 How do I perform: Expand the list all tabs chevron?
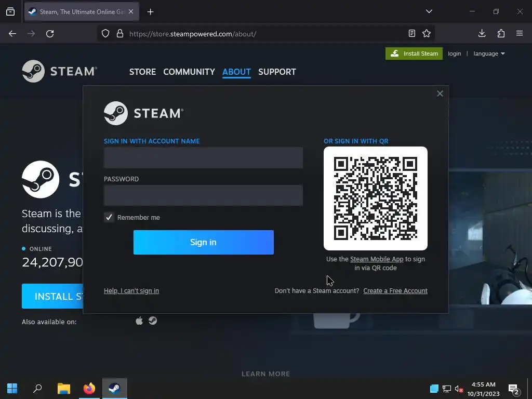click(429, 11)
